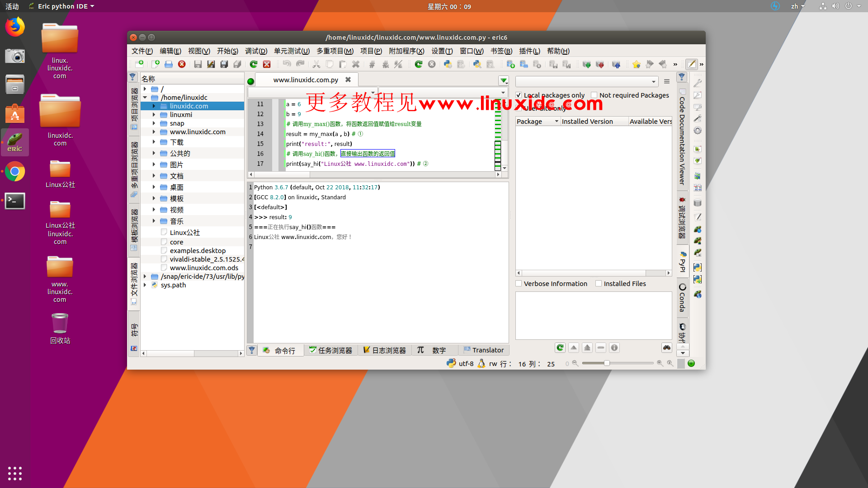Click the Open file toolbar icon
This screenshot has width=868, height=488.
pos(169,64)
